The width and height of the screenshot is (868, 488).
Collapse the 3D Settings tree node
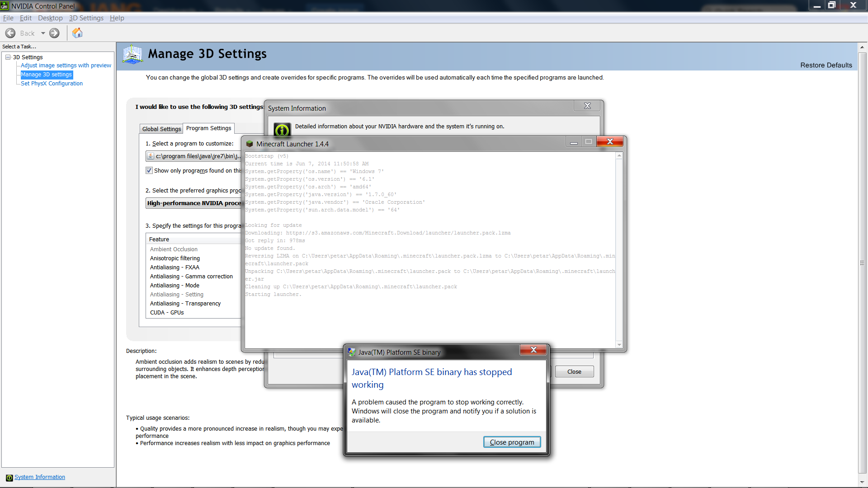coord(8,57)
